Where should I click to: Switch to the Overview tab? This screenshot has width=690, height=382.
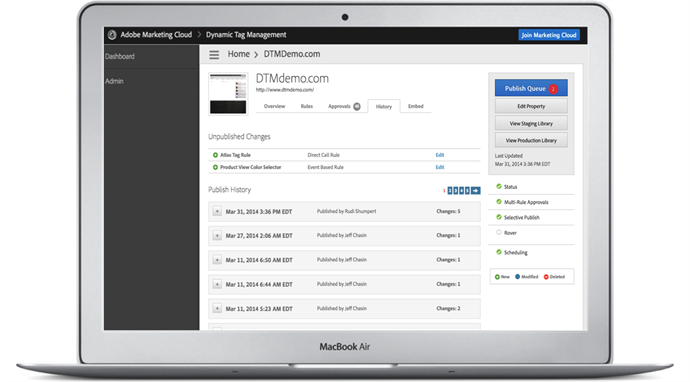(274, 107)
